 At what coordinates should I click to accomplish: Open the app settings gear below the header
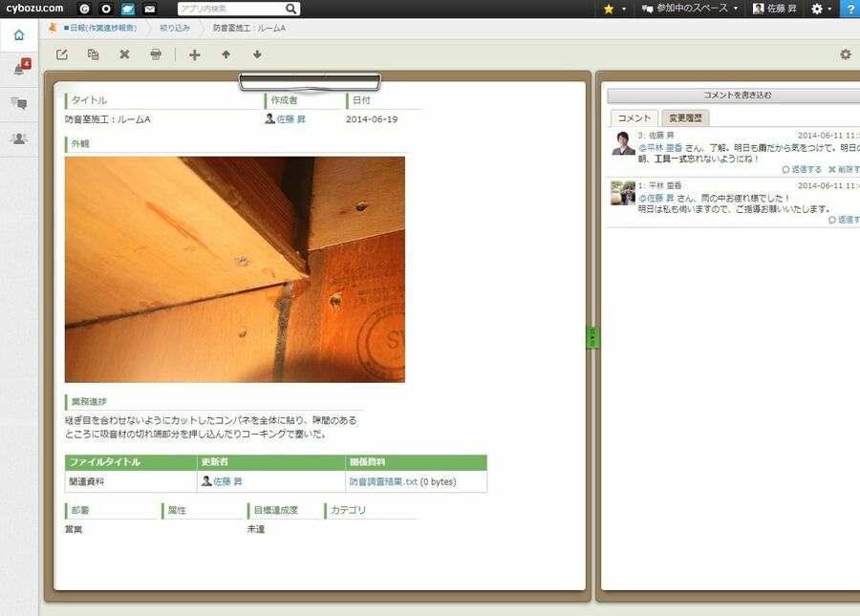point(845,55)
